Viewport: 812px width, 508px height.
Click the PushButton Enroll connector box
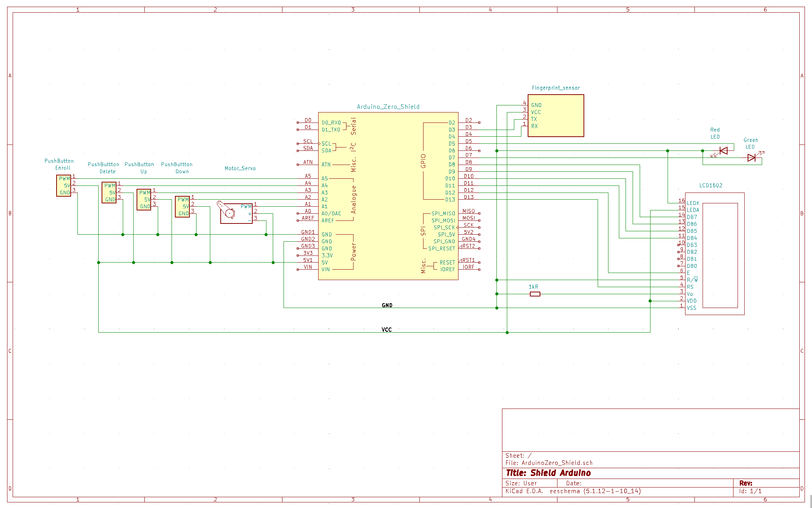[64, 185]
